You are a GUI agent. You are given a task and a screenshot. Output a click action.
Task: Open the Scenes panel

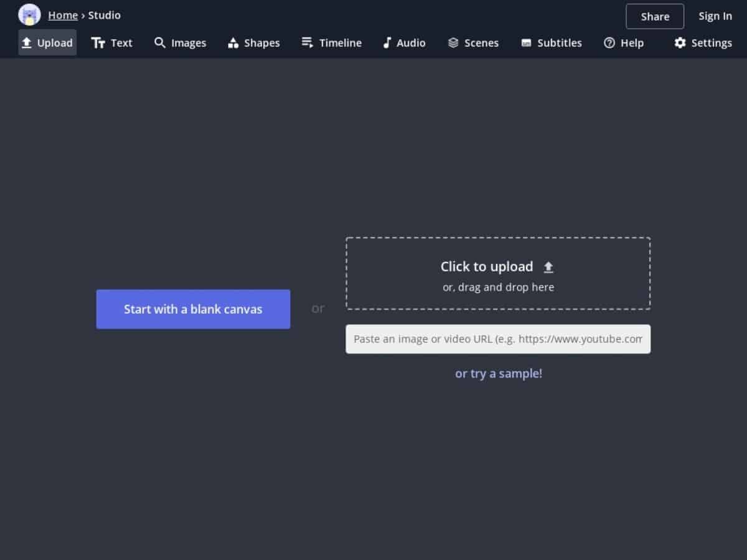(474, 42)
